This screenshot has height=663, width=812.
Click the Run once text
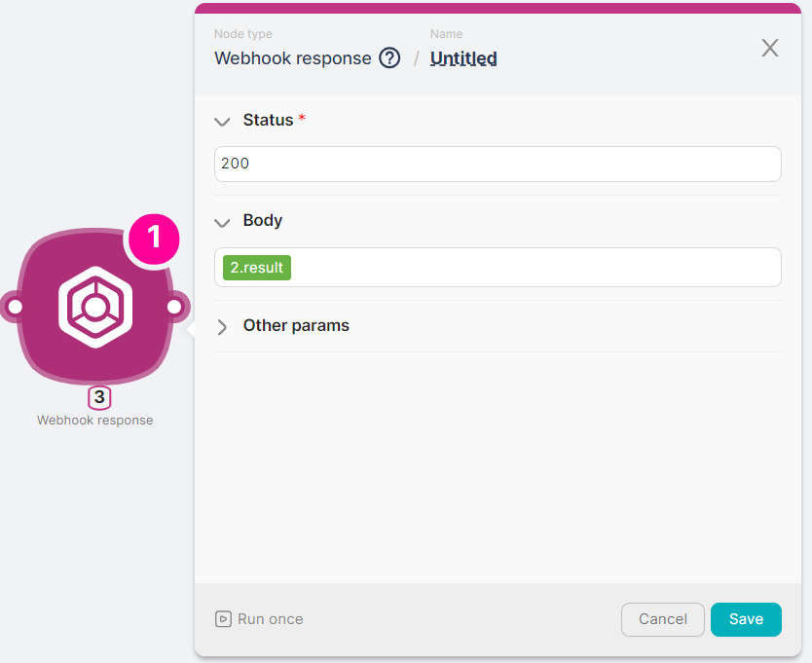coord(271,619)
